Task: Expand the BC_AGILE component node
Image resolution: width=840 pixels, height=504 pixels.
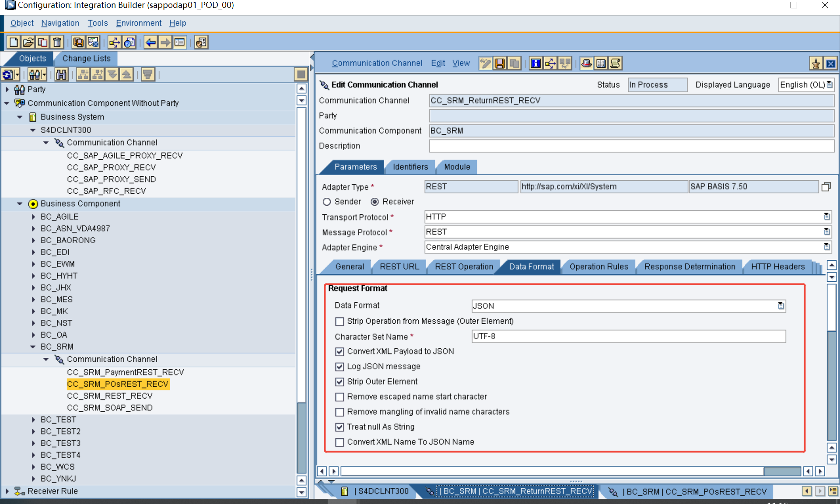Action: pyautogui.click(x=33, y=217)
